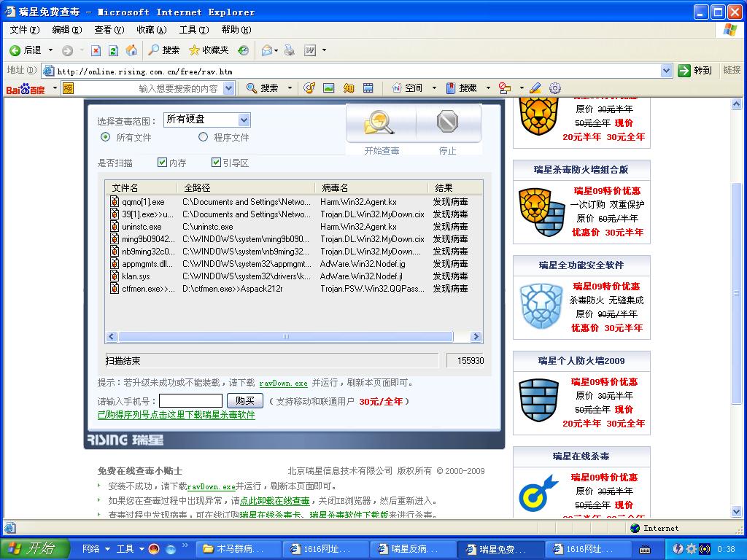747x560 pixels.
Task: Open Favorites (收藏夹) star button
Action: [209, 50]
